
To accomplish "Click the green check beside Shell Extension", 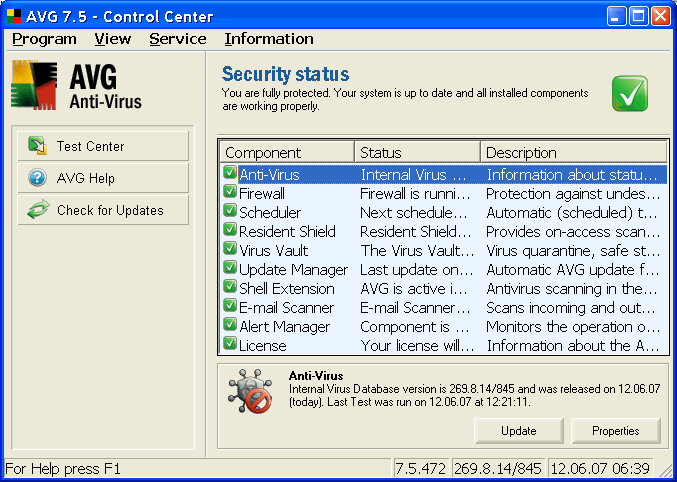I will click(230, 287).
